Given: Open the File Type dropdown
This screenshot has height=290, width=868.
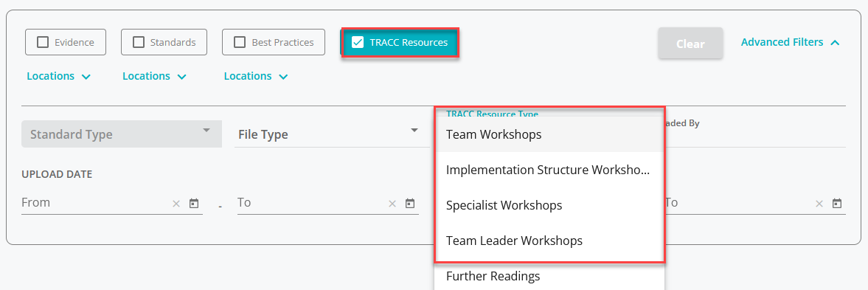Looking at the screenshot, I should click(x=332, y=134).
